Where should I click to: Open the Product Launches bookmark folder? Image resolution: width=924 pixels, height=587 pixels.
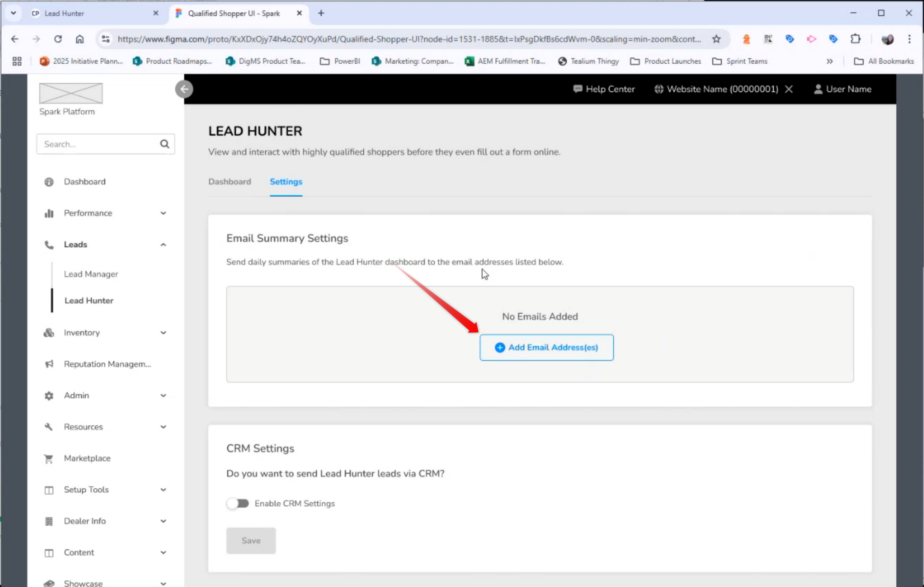665,61
